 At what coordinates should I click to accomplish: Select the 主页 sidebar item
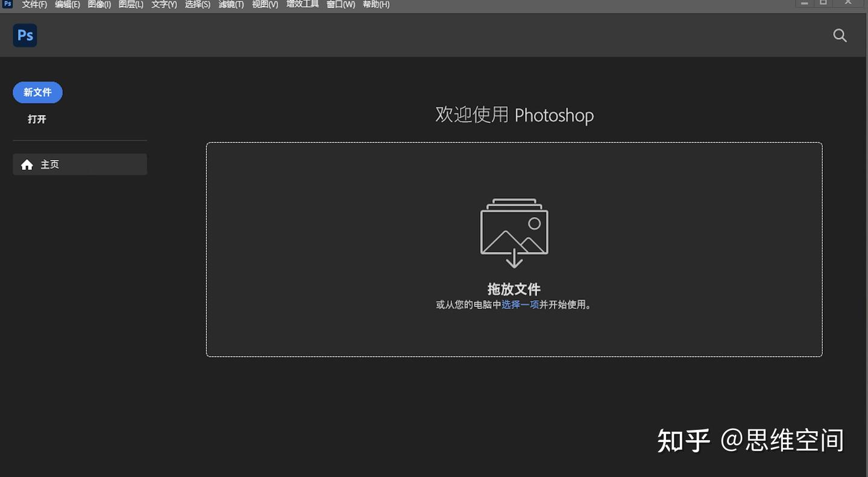coord(80,165)
